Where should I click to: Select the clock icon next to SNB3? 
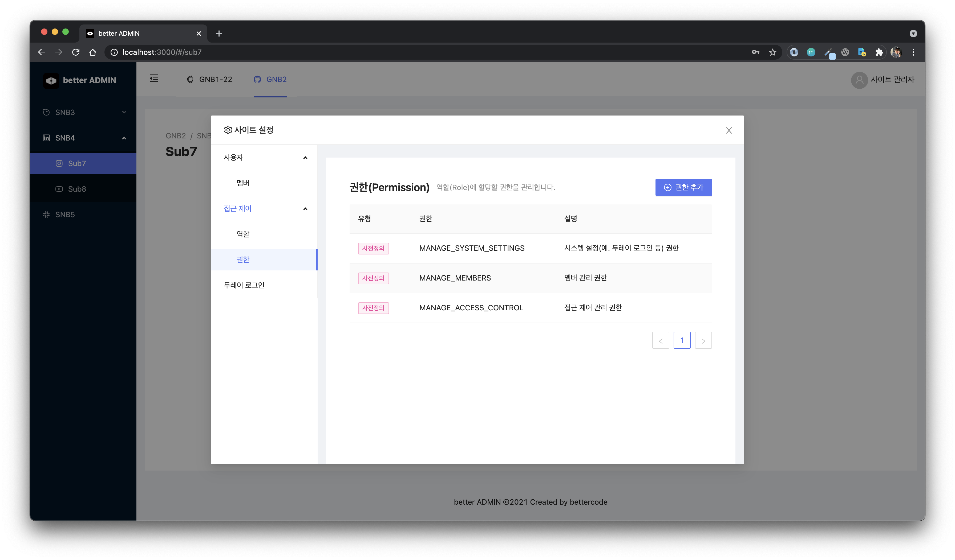46,112
